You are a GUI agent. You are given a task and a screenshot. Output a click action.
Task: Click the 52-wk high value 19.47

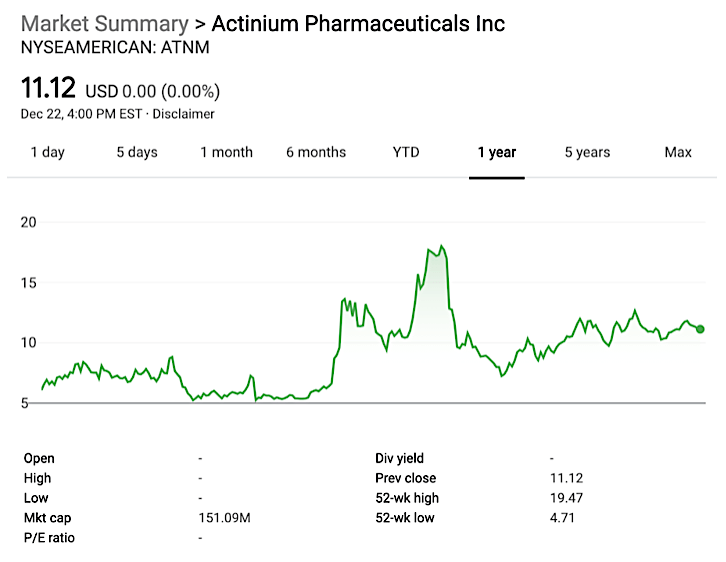[x=567, y=498]
